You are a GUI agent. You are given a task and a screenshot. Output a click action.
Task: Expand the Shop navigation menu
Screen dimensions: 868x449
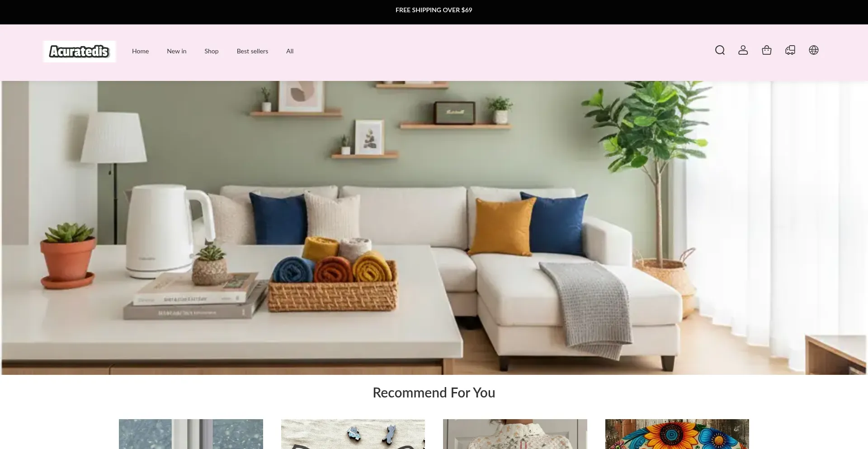[211, 52]
